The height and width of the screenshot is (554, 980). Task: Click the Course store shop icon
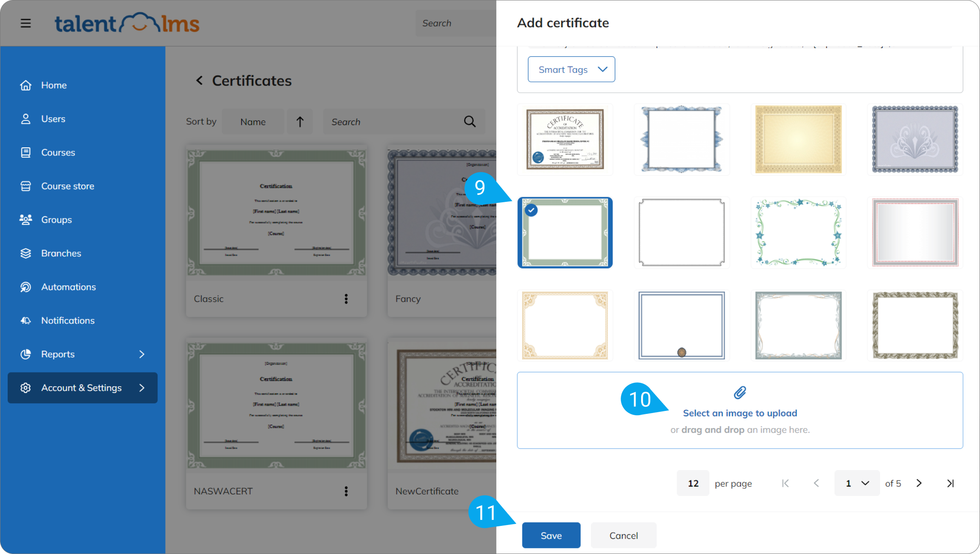[x=26, y=186]
